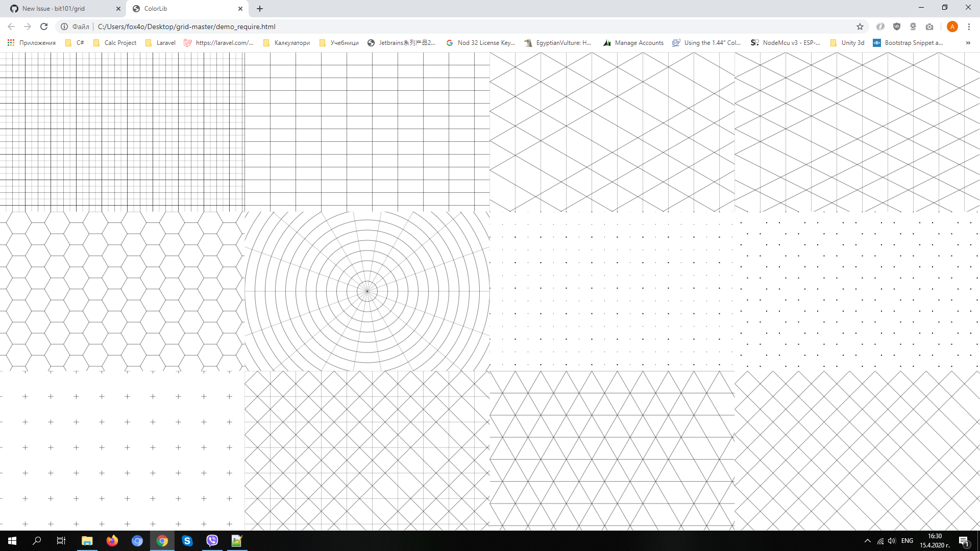
Task: Open the Calc Project bookmarks folder
Action: (115, 43)
